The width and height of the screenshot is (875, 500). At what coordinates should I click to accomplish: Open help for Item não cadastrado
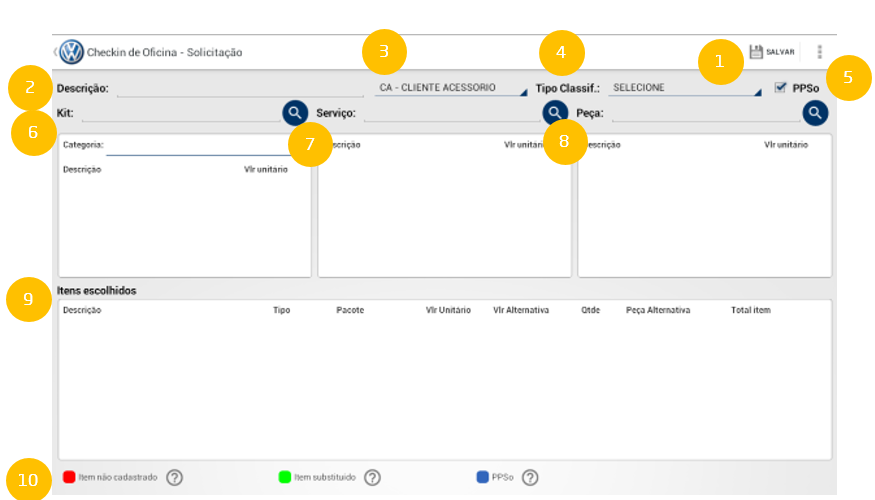(174, 478)
